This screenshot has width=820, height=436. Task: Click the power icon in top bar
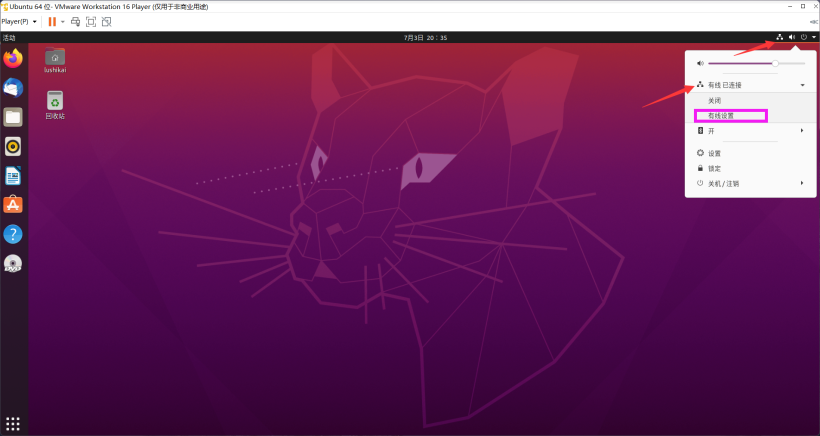(x=804, y=37)
